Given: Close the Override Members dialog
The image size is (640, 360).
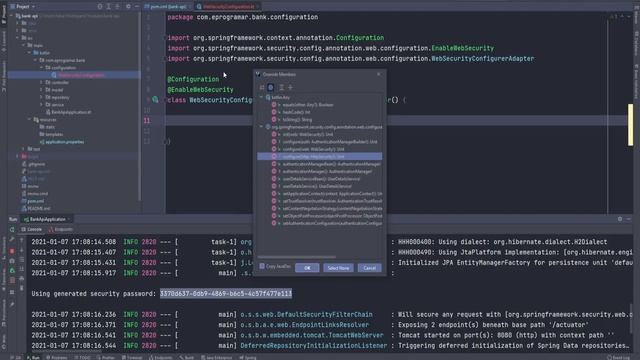Looking at the screenshot, I should click(x=379, y=74).
